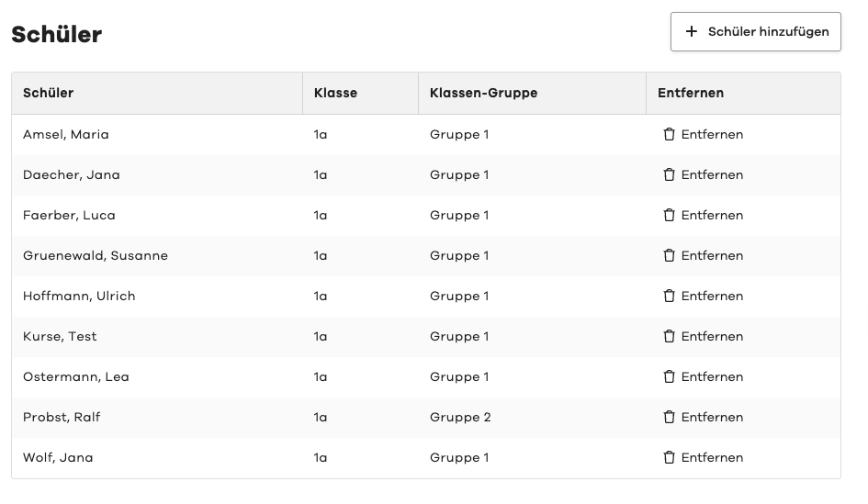This screenshot has height=504, width=868.
Task: Click the plus icon to add student
Action: pos(692,32)
